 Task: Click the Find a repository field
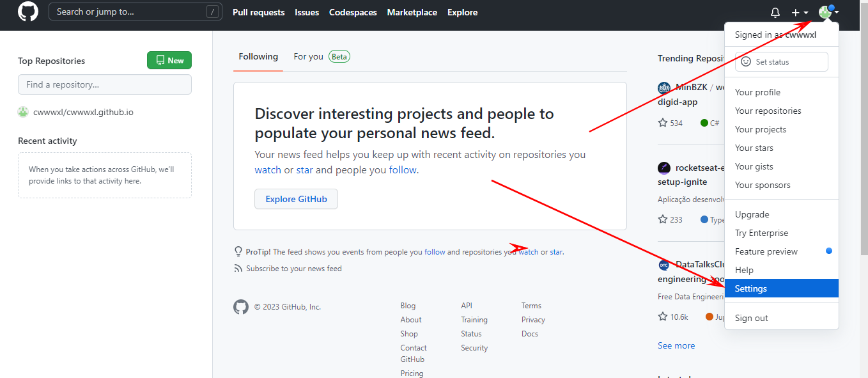tap(105, 84)
